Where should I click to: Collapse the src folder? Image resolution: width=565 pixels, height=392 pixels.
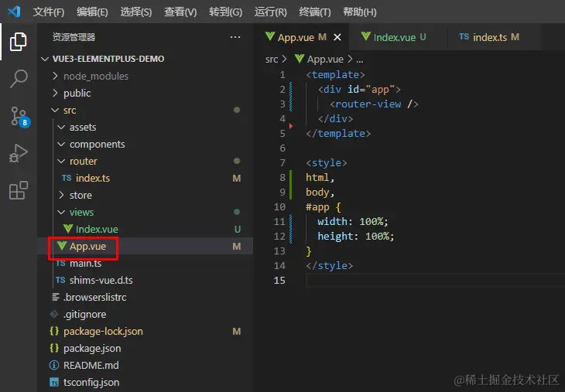pos(55,110)
